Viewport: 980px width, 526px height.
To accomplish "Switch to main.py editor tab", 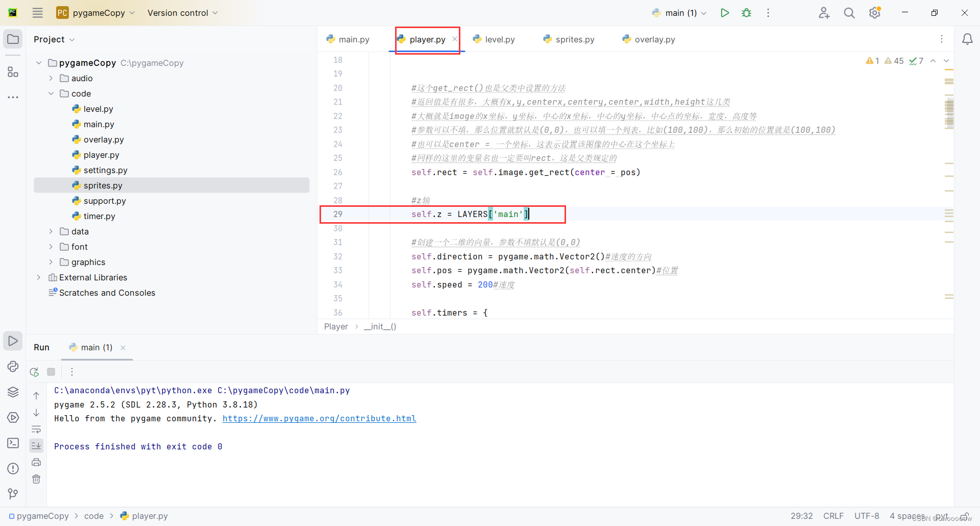I will 348,39.
